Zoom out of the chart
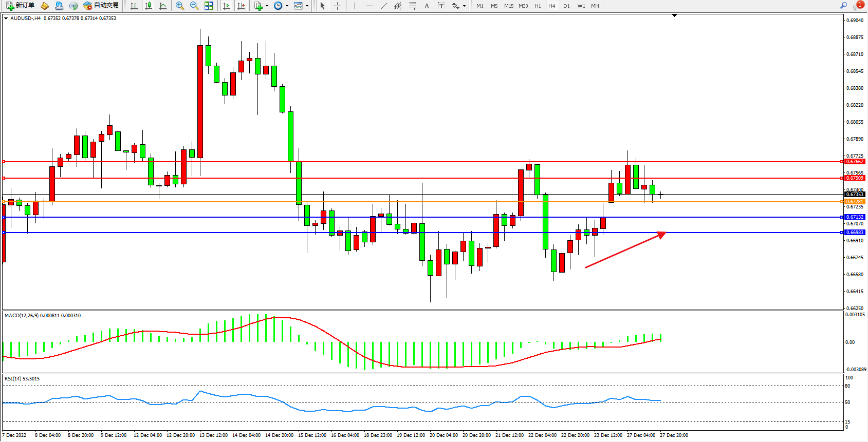The height and width of the screenshot is (442, 868). click(194, 6)
